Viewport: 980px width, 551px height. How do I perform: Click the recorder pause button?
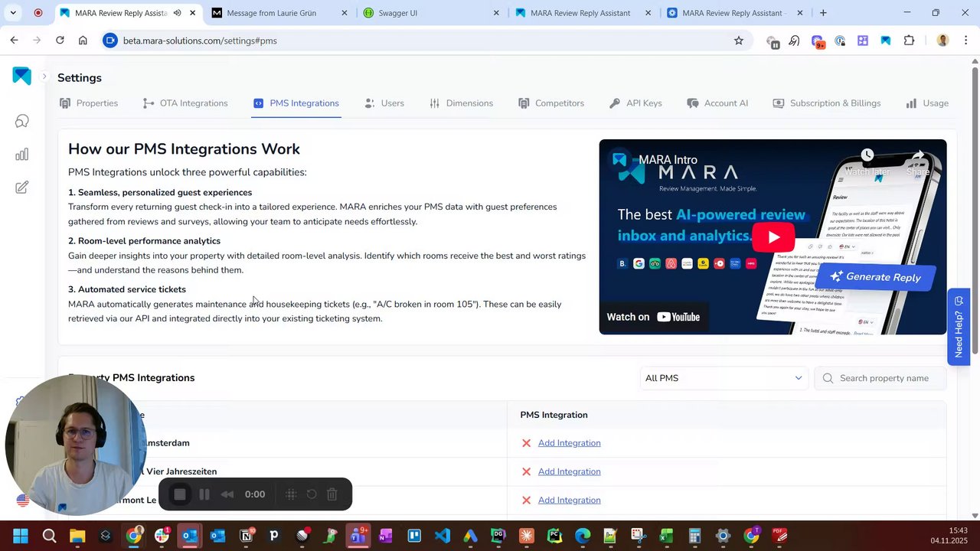pos(204,494)
